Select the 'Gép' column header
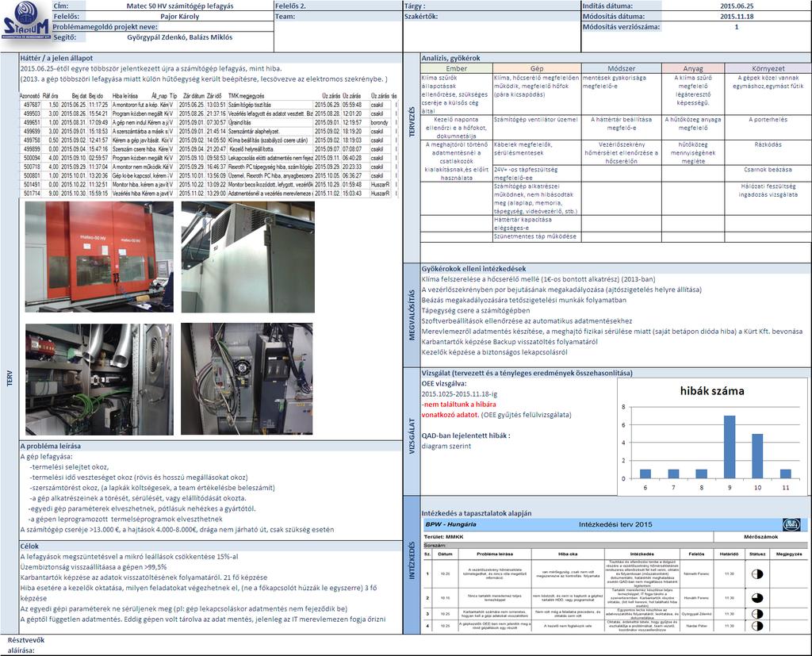The image size is (812, 656). click(x=537, y=68)
